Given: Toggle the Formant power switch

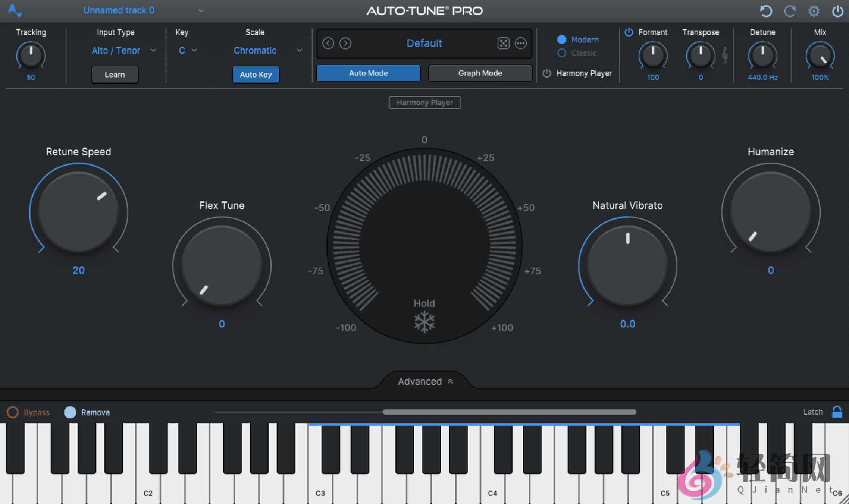Looking at the screenshot, I should (x=628, y=32).
